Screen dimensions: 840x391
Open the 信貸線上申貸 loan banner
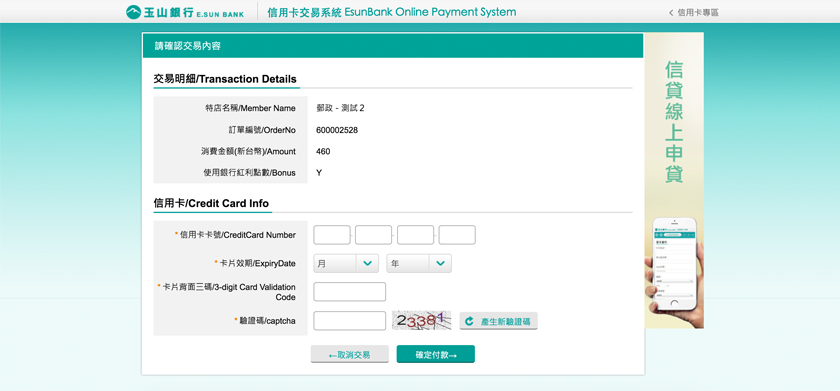(x=674, y=181)
